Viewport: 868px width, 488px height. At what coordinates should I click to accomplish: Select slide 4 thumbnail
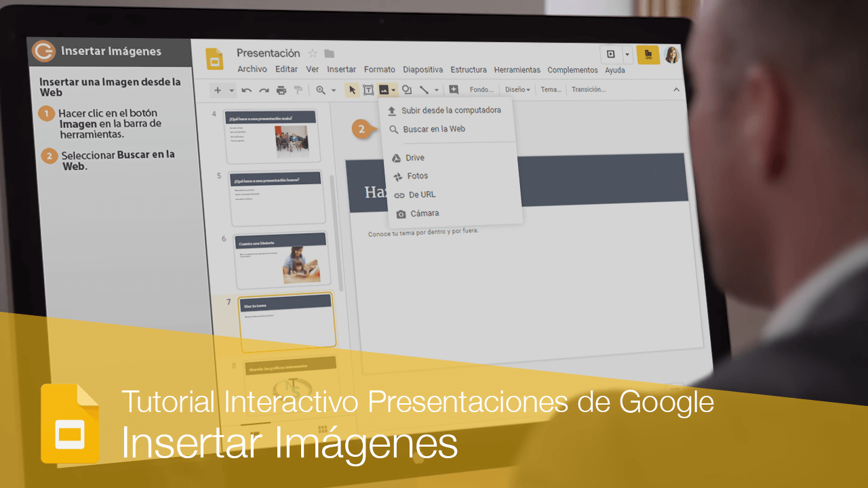click(271, 136)
